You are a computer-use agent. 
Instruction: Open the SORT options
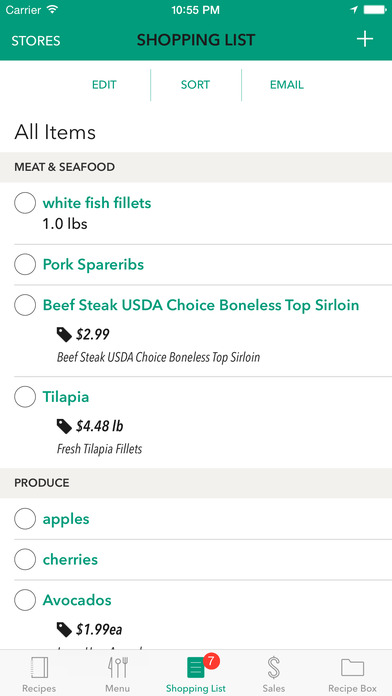[195, 85]
